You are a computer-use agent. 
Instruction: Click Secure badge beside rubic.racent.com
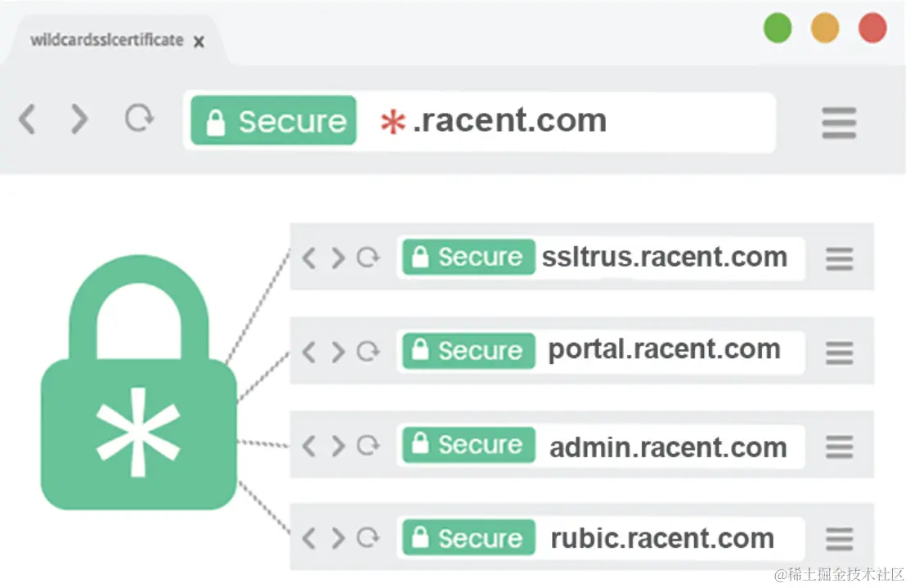[x=468, y=538]
